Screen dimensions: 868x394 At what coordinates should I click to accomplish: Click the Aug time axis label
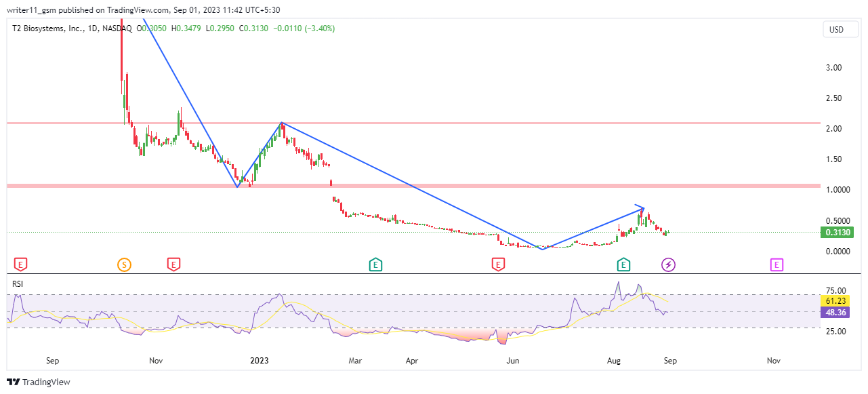[615, 361]
